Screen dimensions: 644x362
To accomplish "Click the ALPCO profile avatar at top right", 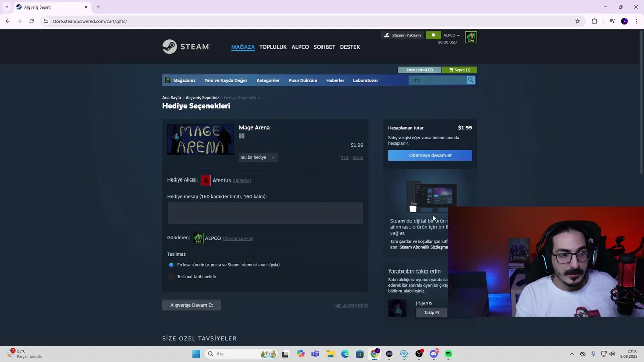I will (471, 38).
